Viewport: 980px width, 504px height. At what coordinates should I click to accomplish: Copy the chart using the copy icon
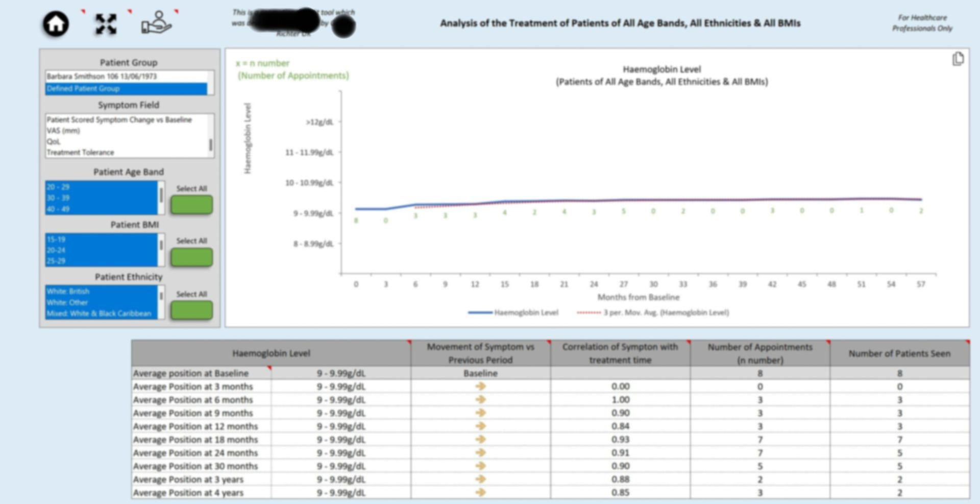coord(958,59)
